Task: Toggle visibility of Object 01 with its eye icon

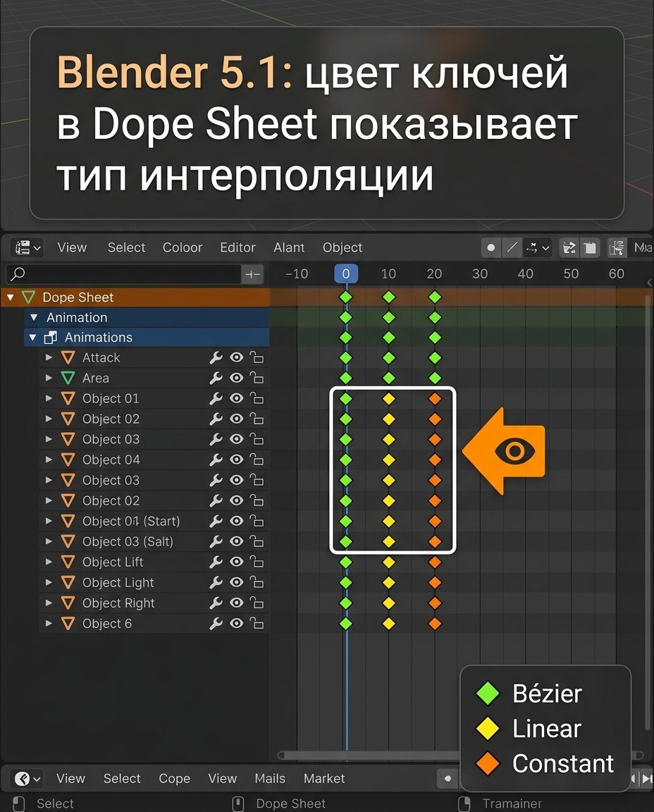Action: [x=236, y=398]
